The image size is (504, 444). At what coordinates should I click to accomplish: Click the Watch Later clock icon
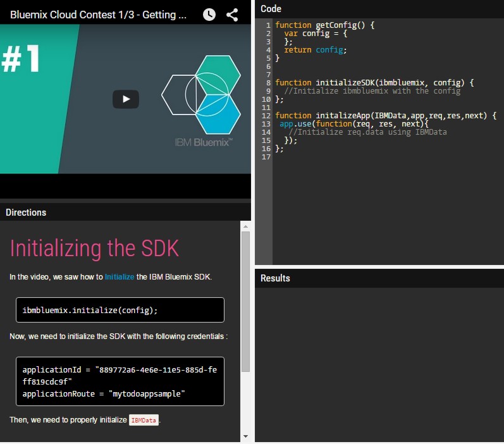click(209, 15)
